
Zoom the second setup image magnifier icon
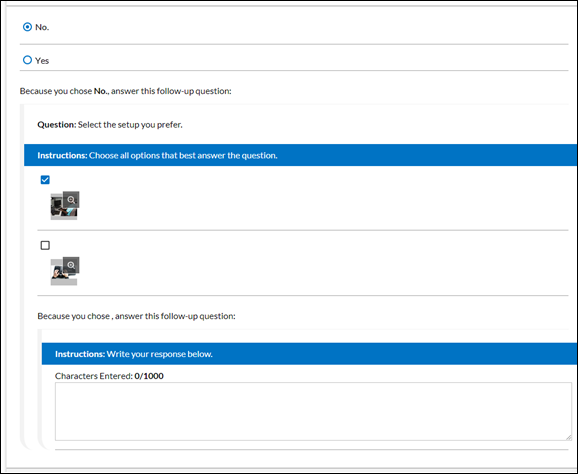(x=71, y=265)
